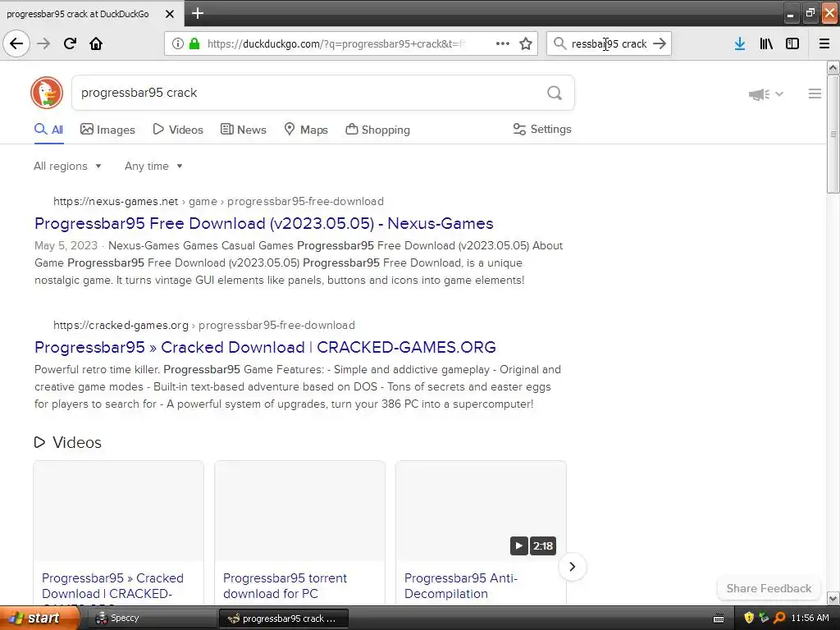Screen dimensions: 840x630
Task: Open the browser library
Action: (x=766, y=43)
